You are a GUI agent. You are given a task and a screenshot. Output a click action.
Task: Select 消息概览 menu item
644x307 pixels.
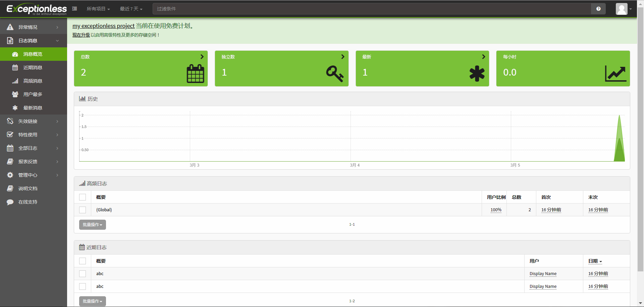(34, 54)
